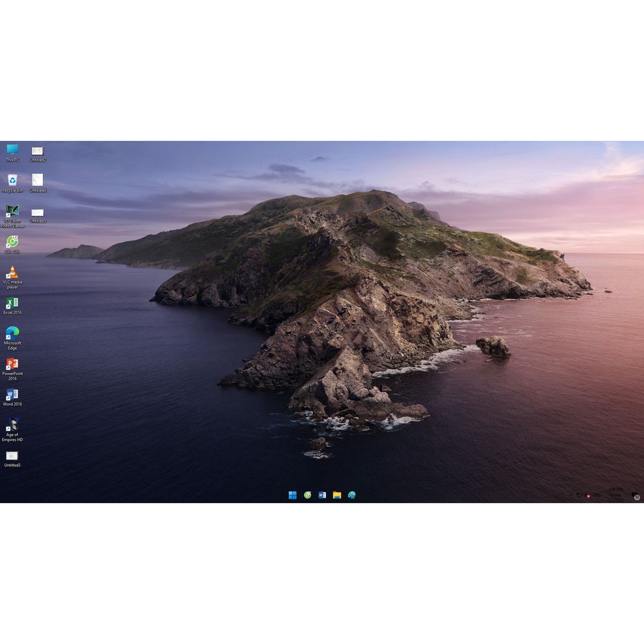
Task: Launch Paint from the taskbar
Action: click(352, 495)
